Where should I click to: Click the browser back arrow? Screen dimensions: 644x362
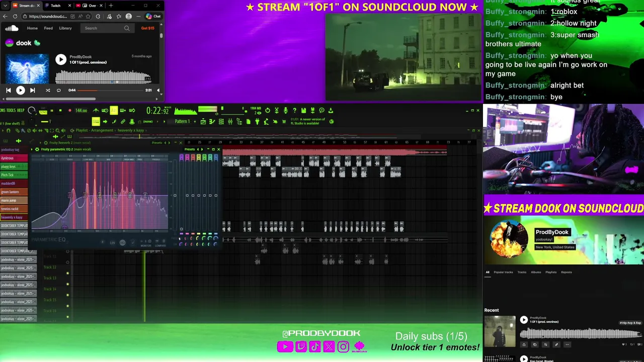point(5,17)
